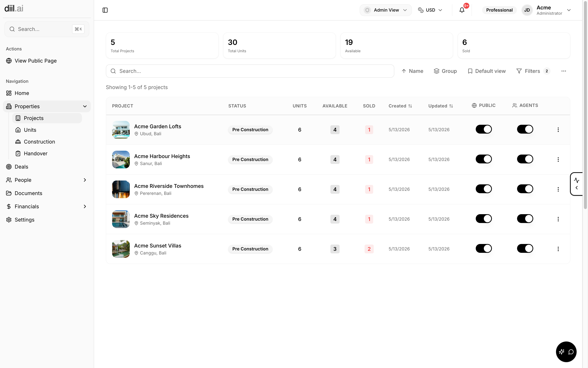Click the Units house icon

point(18,130)
